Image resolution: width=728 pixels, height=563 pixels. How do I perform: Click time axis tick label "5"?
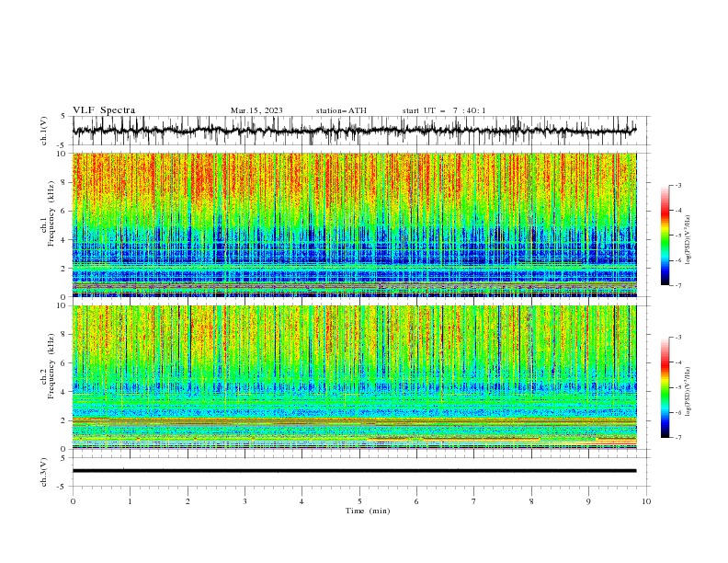[359, 501]
